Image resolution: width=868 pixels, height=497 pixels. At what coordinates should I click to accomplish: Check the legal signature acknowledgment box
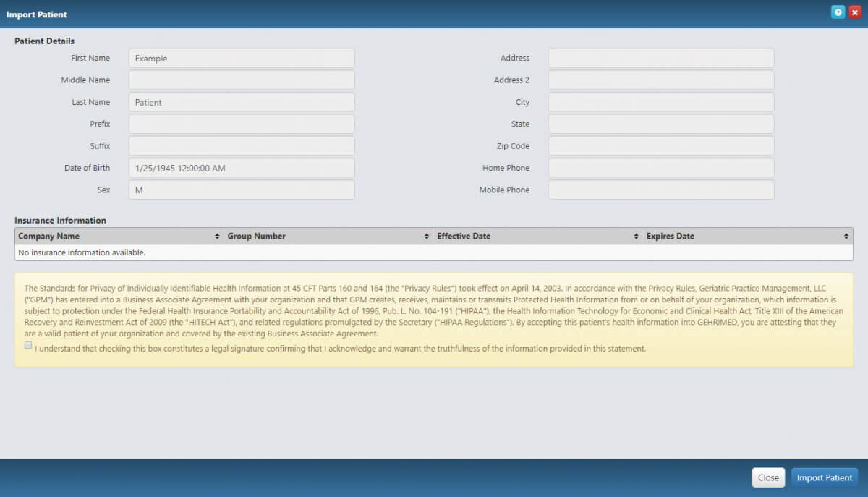click(x=28, y=346)
